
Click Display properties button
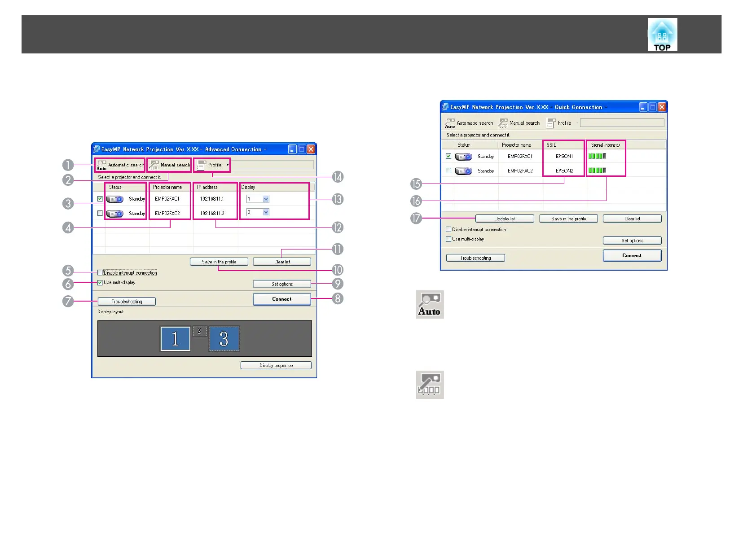coord(276,365)
